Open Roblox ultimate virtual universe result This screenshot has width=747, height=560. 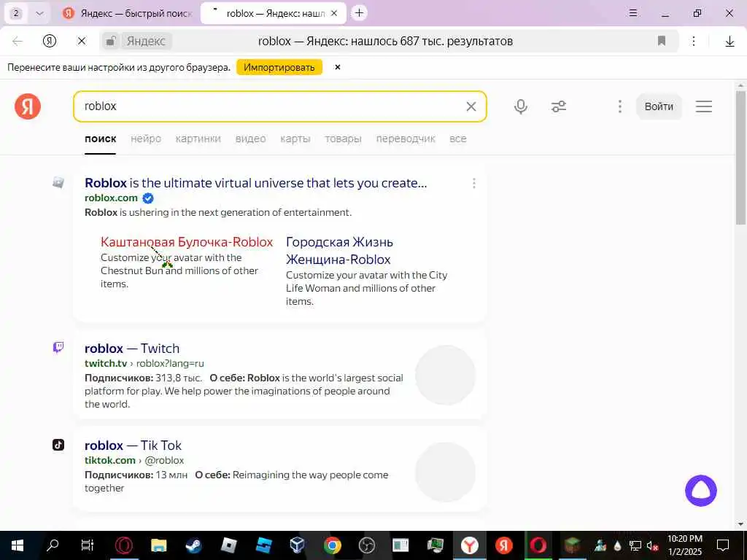point(256,183)
